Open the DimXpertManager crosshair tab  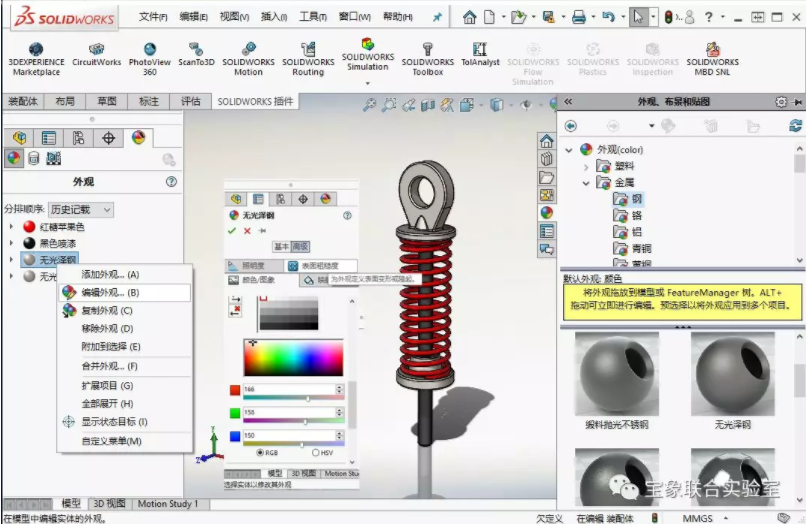108,137
